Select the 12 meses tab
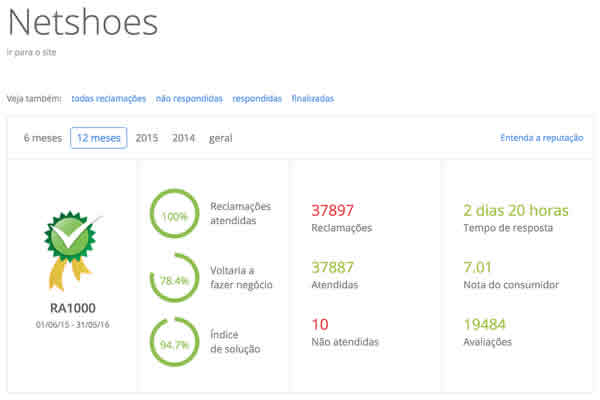This screenshot has width=600, height=400. click(x=98, y=138)
